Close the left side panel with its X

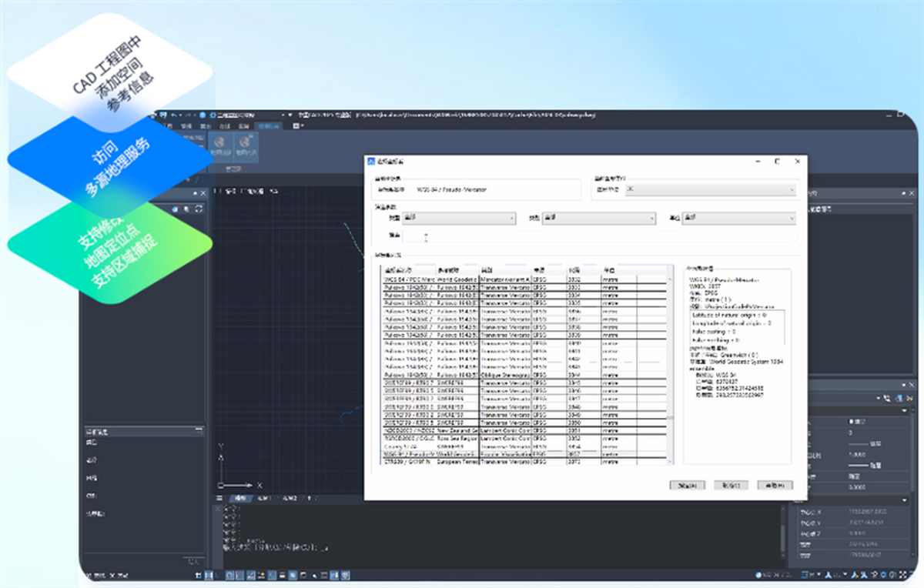click(203, 192)
